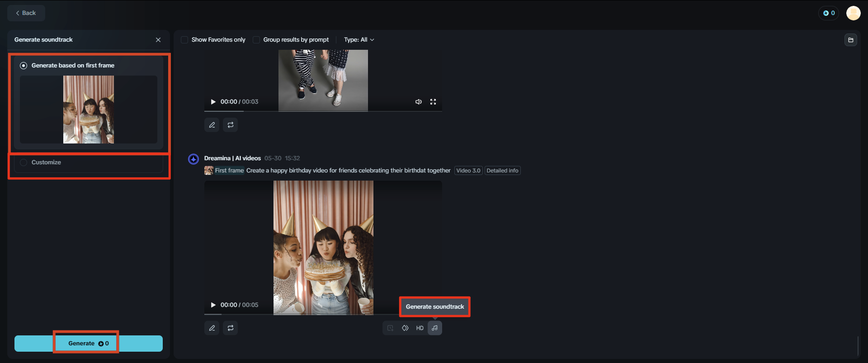Click the Dreamina avatar icon
Screen dimensions: 868x363
click(x=193, y=159)
